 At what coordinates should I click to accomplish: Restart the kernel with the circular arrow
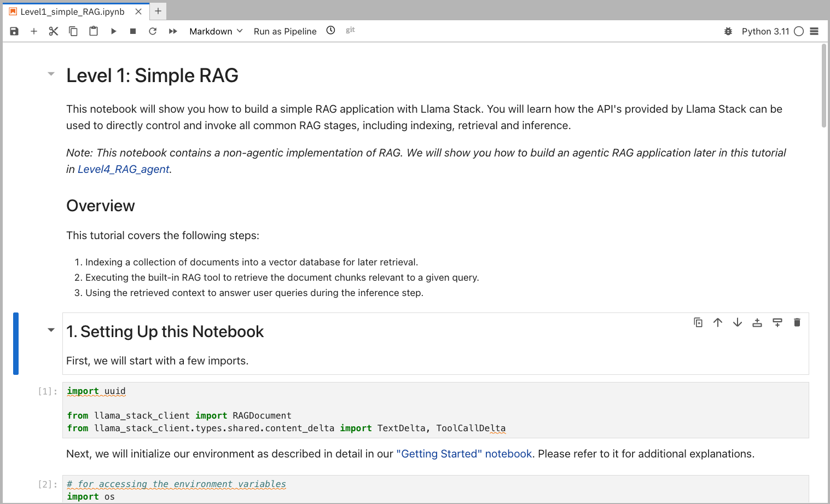click(153, 31)
